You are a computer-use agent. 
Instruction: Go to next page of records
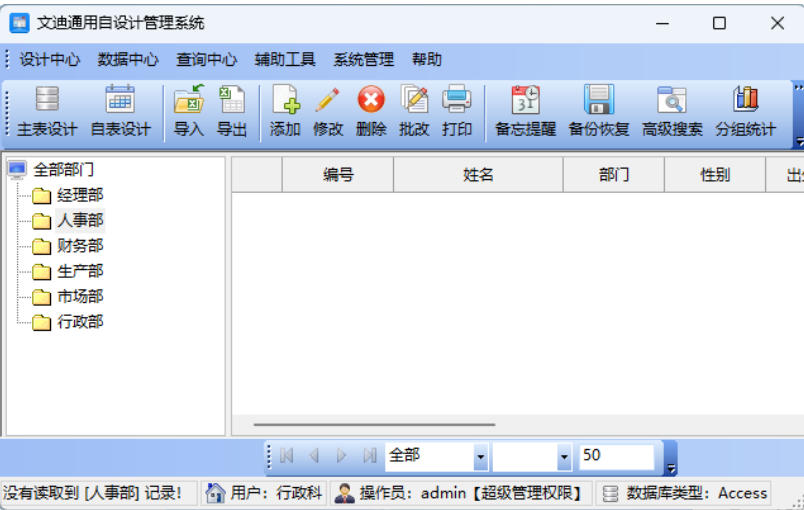click(341, 455)
